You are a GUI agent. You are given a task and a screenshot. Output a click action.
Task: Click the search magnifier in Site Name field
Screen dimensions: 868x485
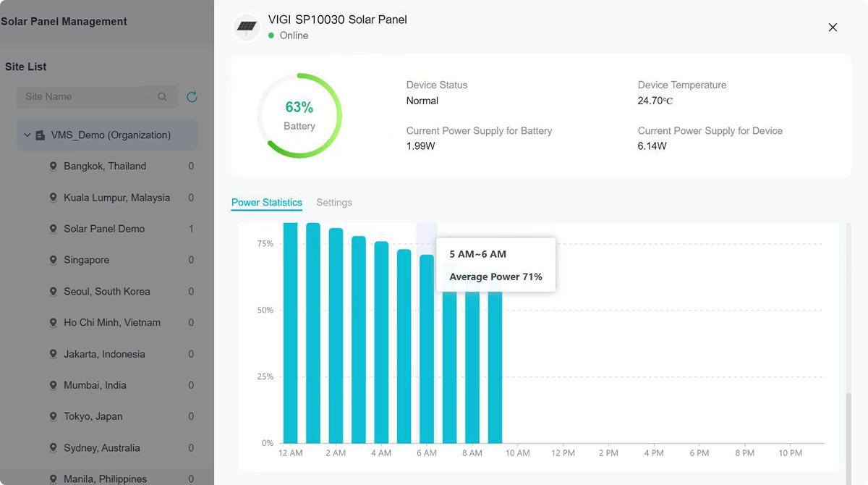[x=162, y=96]
